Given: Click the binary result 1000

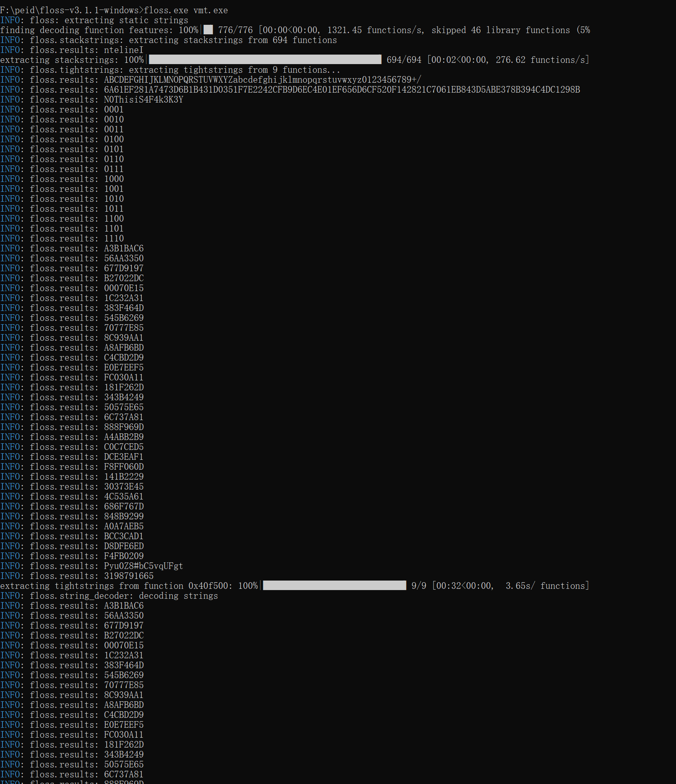Looking at the screenshot, I should click(114, 179).
